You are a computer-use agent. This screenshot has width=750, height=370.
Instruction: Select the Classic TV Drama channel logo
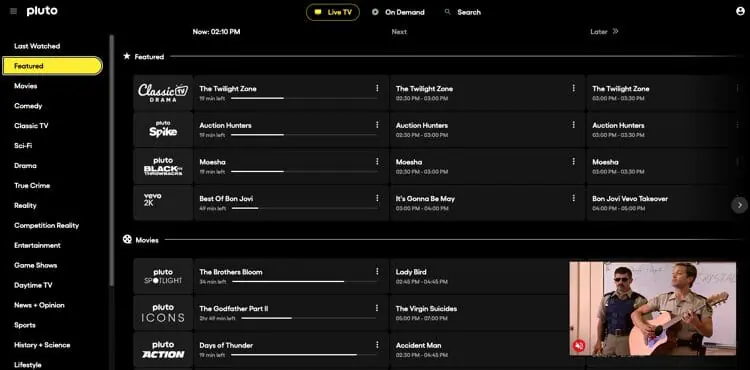click(163, 93)
